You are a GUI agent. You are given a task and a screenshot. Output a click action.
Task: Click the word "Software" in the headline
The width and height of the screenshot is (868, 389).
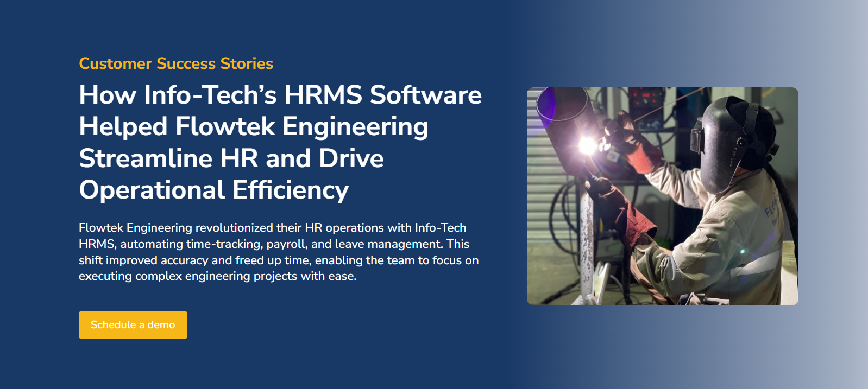point(426,95)
